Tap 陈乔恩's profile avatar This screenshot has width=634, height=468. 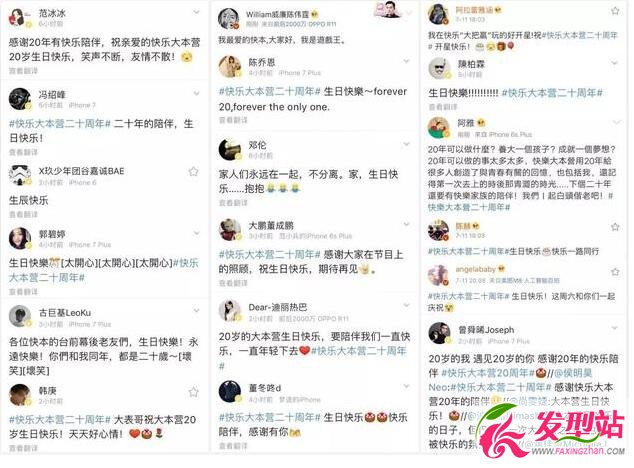tap(230, 67)
